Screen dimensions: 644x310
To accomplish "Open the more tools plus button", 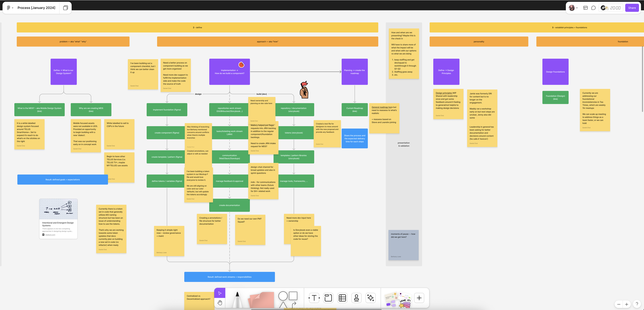I will pos(419,298).
